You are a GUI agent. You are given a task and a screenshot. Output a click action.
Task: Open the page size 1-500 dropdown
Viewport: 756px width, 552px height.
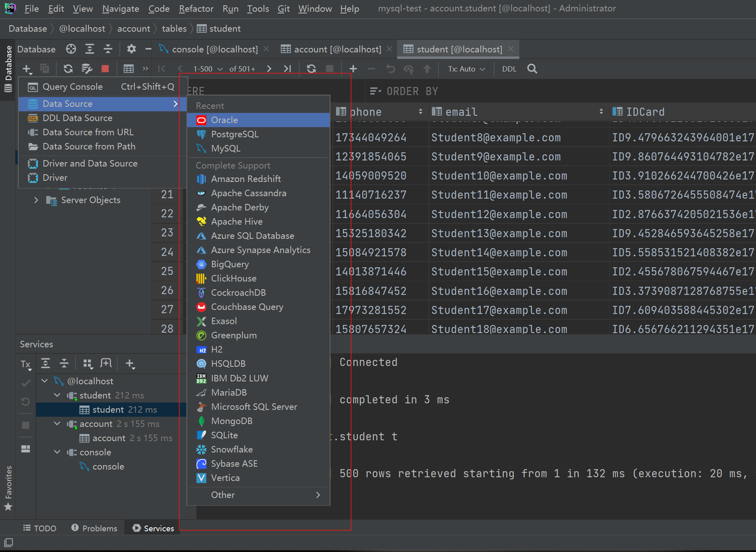(208, 69)
